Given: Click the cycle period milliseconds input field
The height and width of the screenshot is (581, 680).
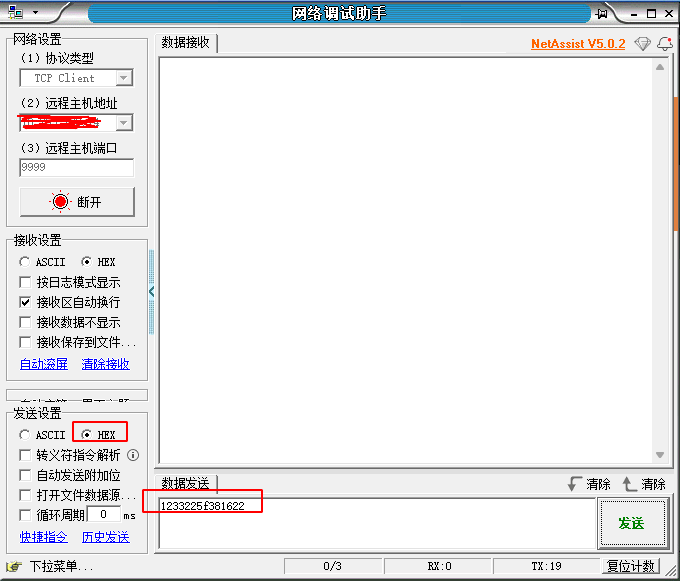Looking at the screenshot, I should click(103, 514).
